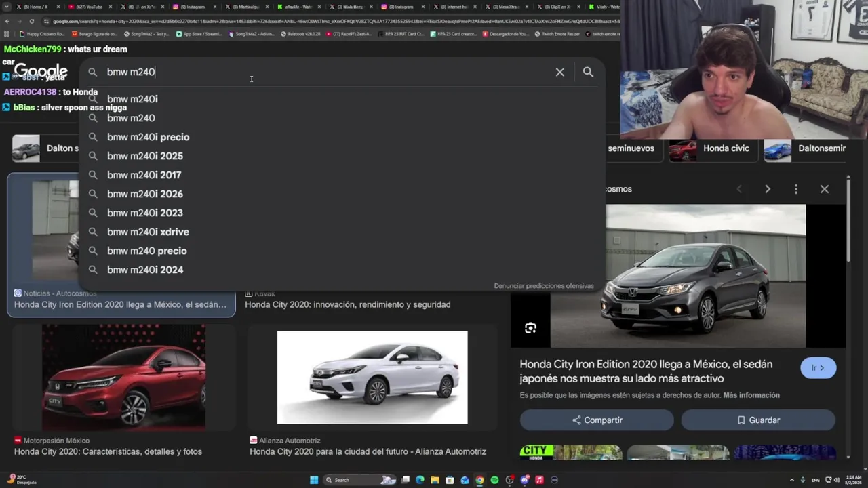Image resolution: width=868 pixels, height=488 pixels.
Task: Click the "Guardar" button
Action: point(758,420)
